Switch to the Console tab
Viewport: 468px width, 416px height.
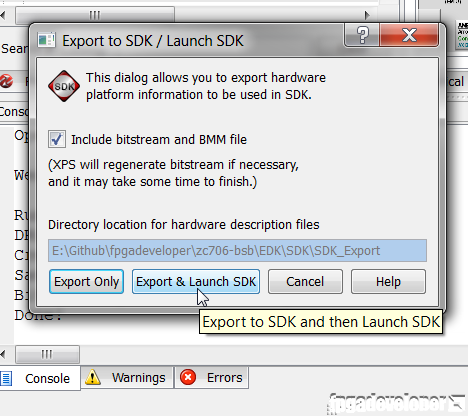(x=40, y=378)
